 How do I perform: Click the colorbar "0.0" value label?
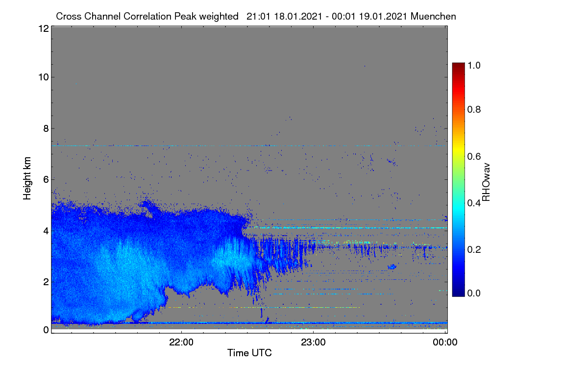pyautogui.click(x=473, y=293)
